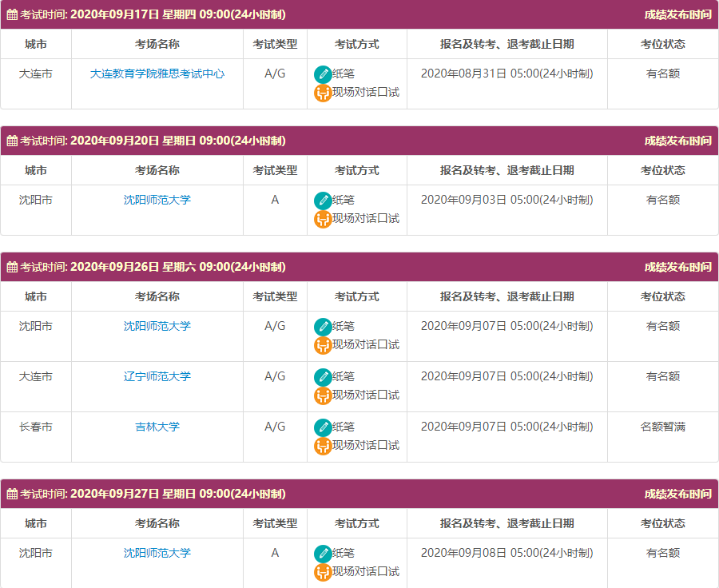Click the 现场对话口试 icon in 吉林大学 row

tap(323, 446)
